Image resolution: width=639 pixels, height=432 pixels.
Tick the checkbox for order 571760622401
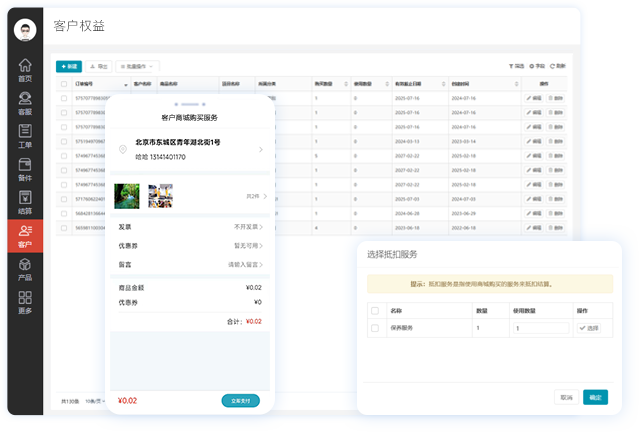pyautogui.click(x=64, y=199)
